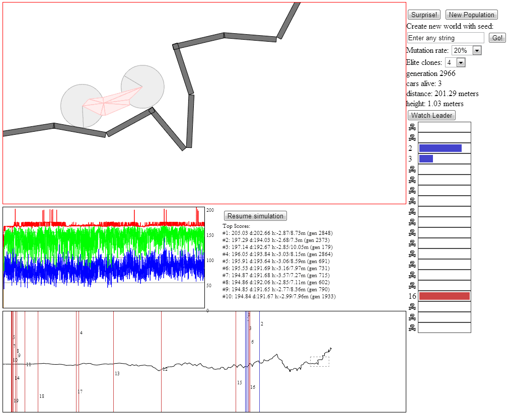The image size is (512, 420).
Task: Create a New Population
Action: (471, 15)
